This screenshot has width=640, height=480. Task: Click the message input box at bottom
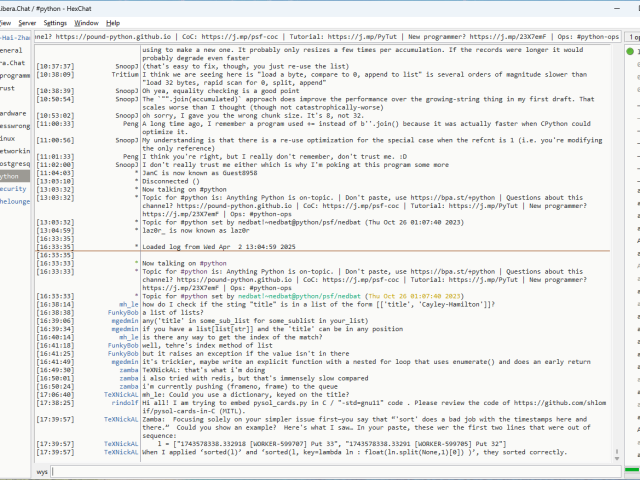[330, 470]
